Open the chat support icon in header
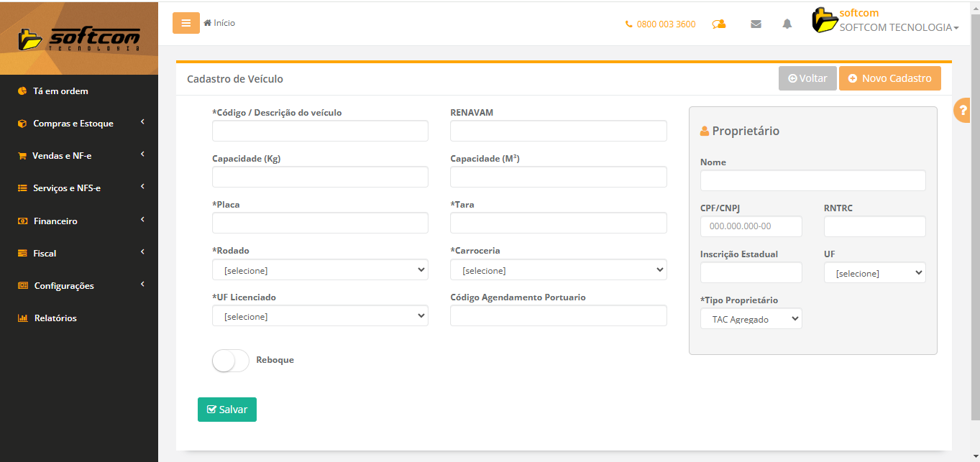 coord(718,24)
